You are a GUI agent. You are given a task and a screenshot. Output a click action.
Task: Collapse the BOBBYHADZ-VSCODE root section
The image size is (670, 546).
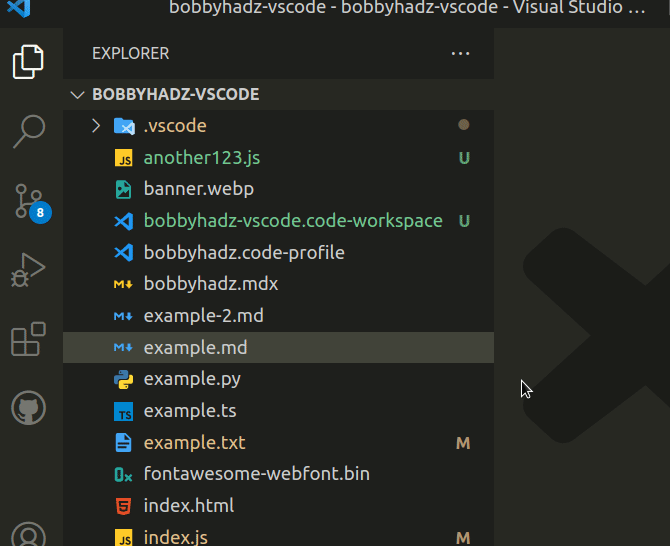coord(77,94)
